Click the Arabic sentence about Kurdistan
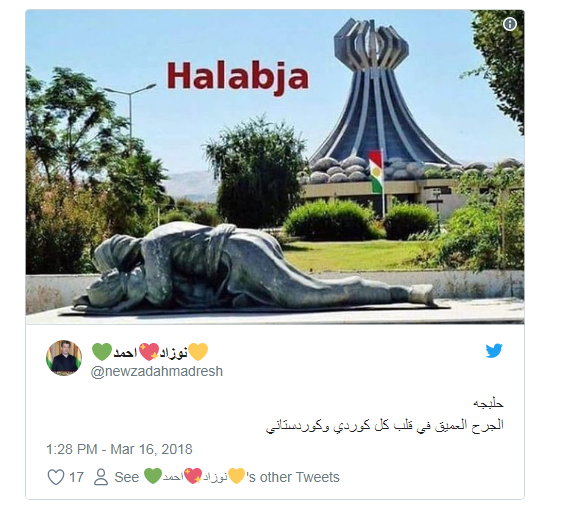Image resolution: width=571 pixels, height=506 pixels. [x=385, y=425]
